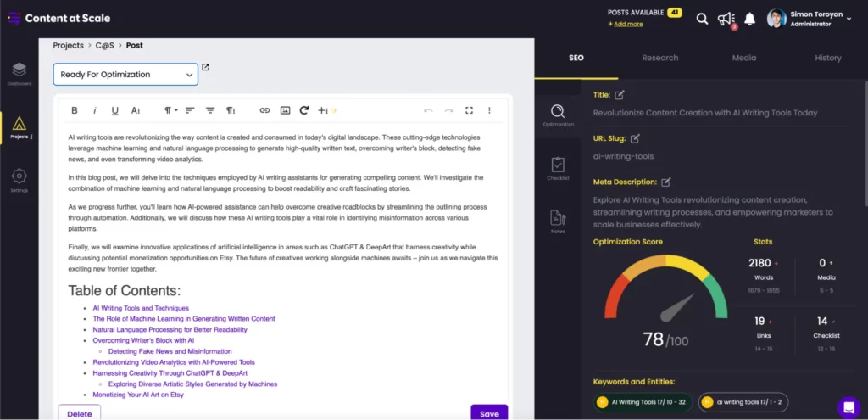Open the text alignment options
This screenshot has width=868, height=420.
tap(190, 110)
